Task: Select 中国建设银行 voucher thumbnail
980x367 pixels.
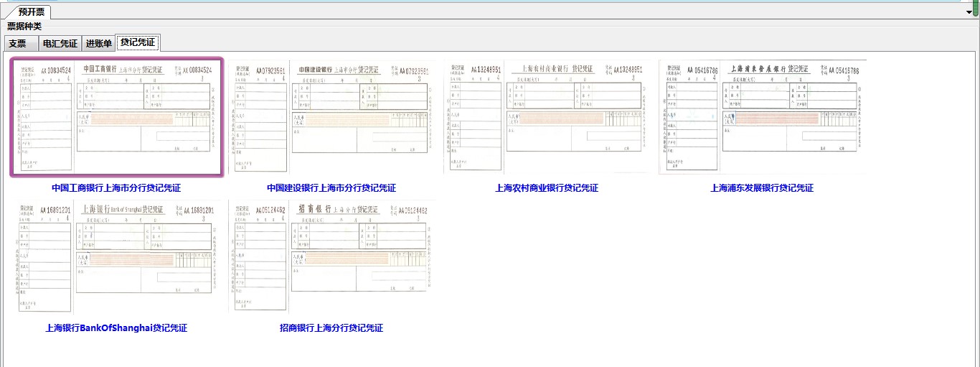Action: click(x=331, y=117)
